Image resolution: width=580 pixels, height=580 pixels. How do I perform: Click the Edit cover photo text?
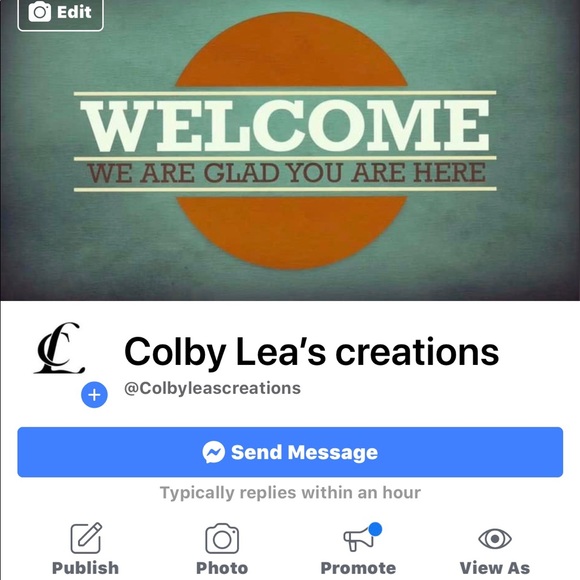point(74,12)
